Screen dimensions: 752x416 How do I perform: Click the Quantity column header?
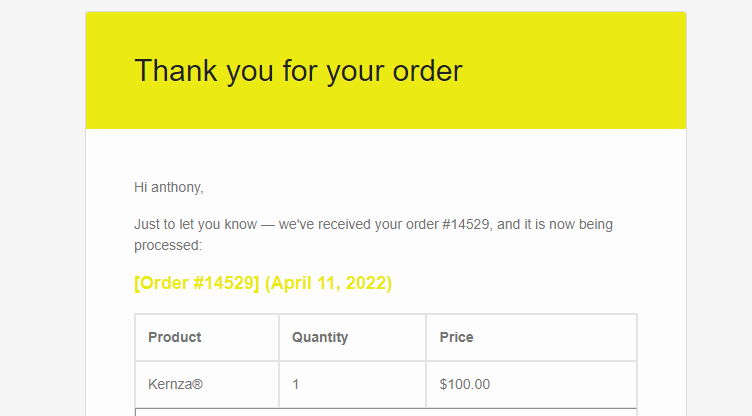click(352, 337)
